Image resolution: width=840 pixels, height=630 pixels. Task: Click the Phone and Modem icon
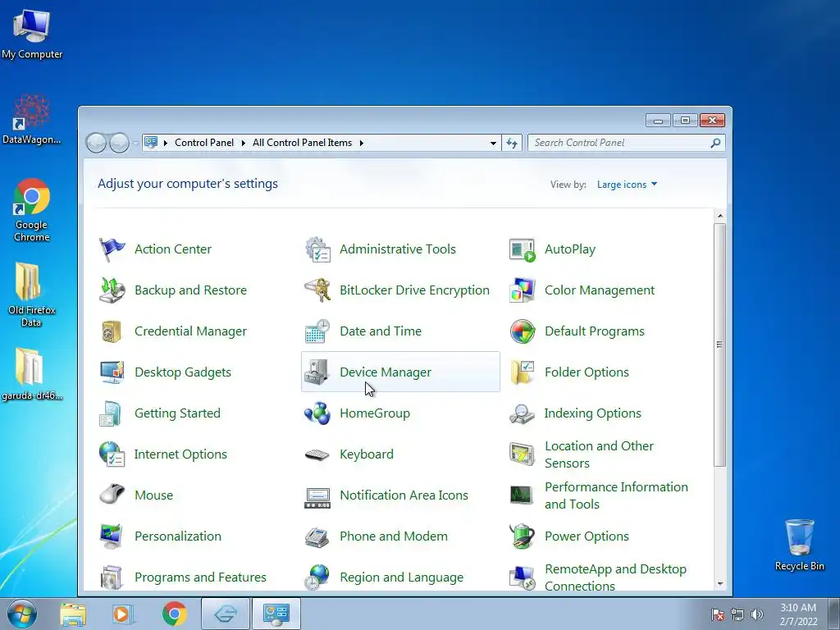(x=317, y=536)
